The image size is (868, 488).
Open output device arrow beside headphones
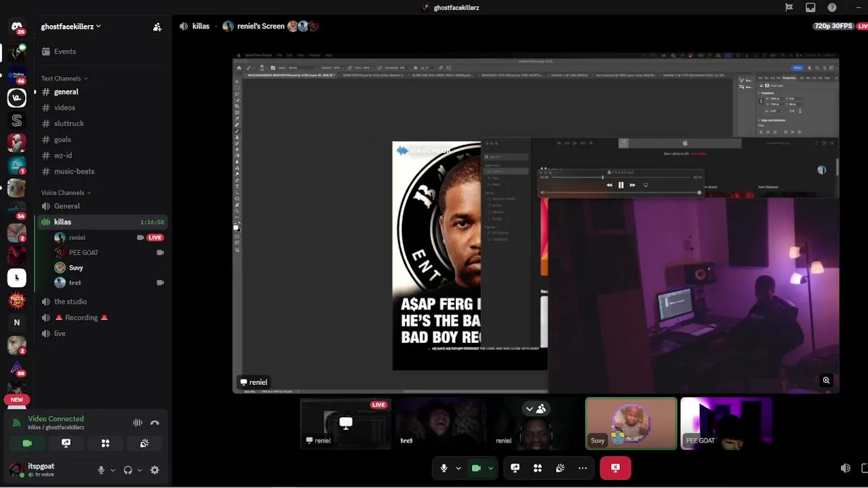tap(140, 470)
